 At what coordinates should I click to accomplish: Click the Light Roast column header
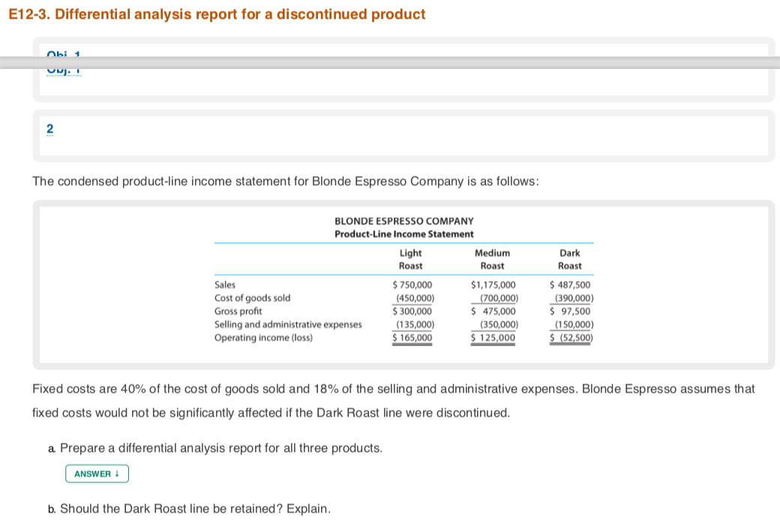click(x=410, y=259)
